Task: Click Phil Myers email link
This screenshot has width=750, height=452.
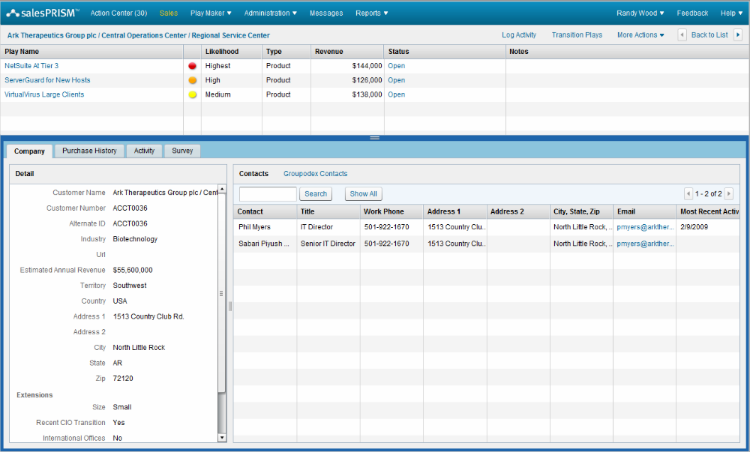Action: [645, 227]
